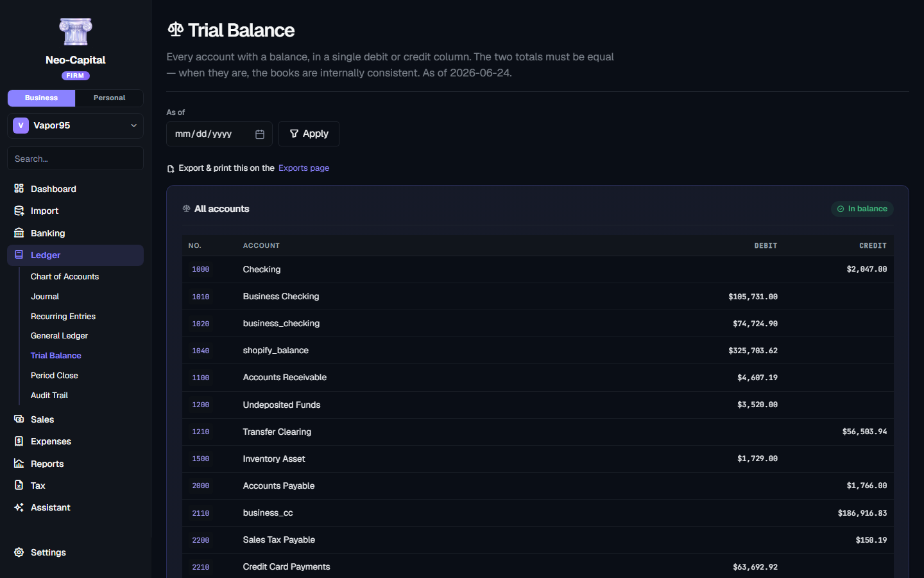Click the business_checking account row name
The image size is (924, 578).
(x=281, y=324)
